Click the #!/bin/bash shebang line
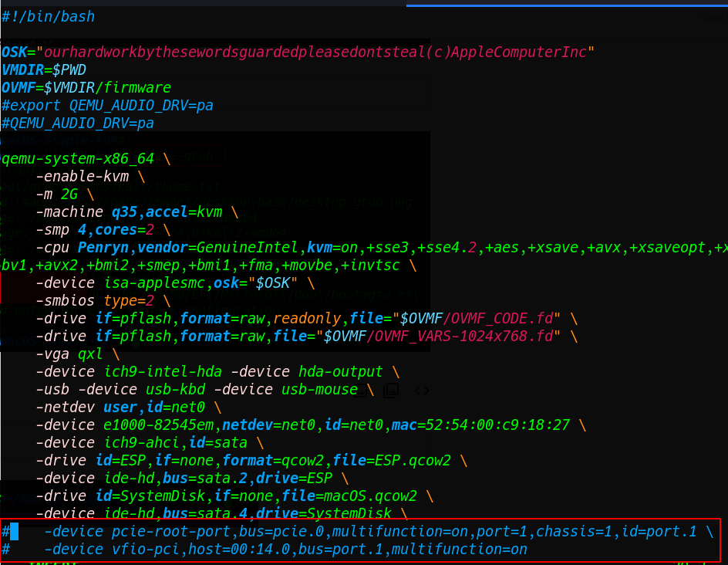The width and height of the screenshot is (728, 565). (49, 16)
